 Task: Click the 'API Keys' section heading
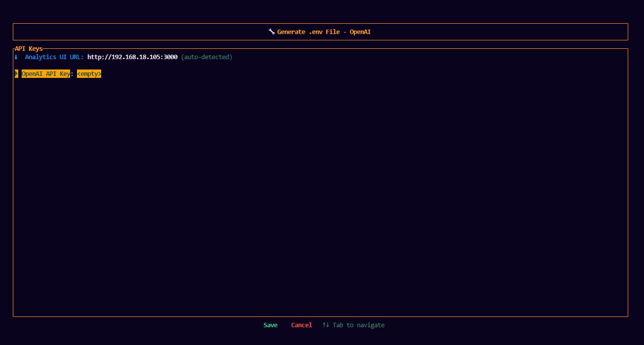[x=29, y=49]
